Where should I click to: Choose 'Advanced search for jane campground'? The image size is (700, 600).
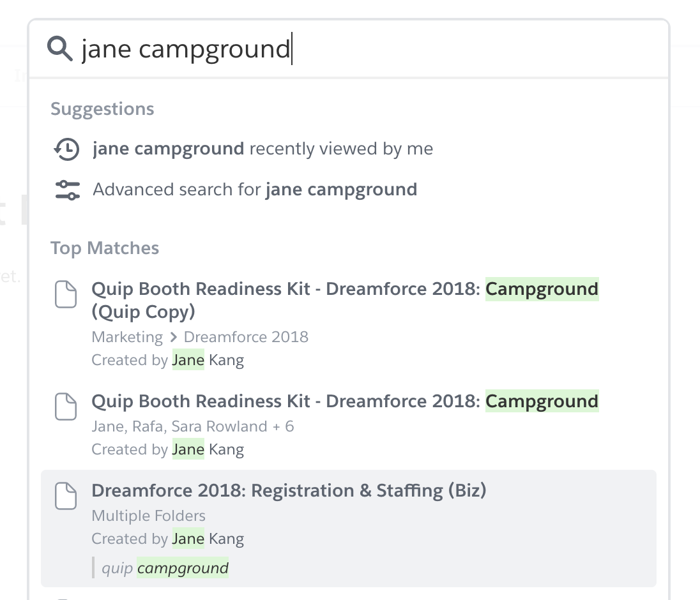255,190
